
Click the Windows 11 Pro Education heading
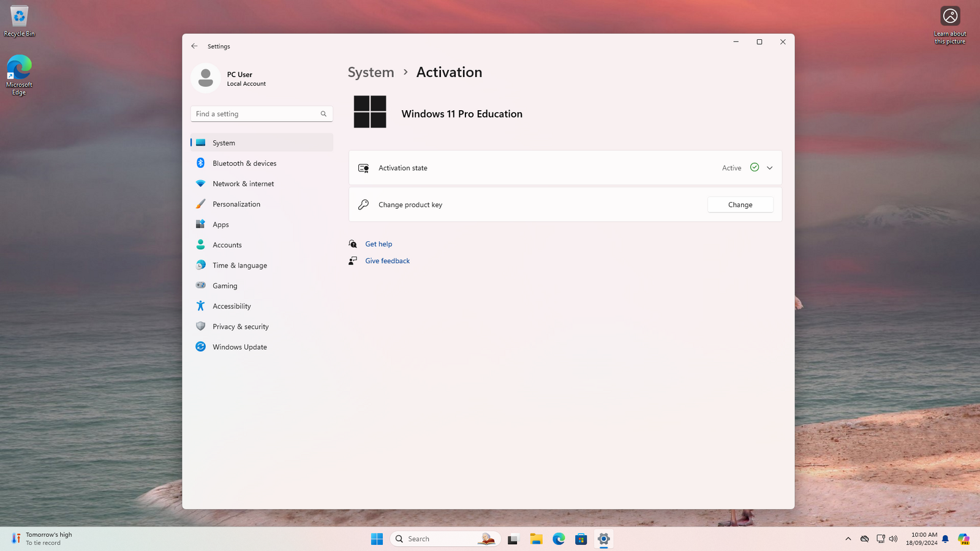(462, 114)
